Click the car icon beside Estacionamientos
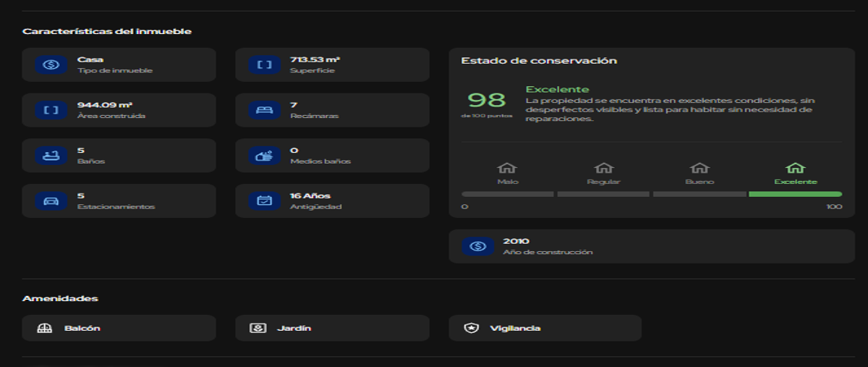 tap(51, 201)
